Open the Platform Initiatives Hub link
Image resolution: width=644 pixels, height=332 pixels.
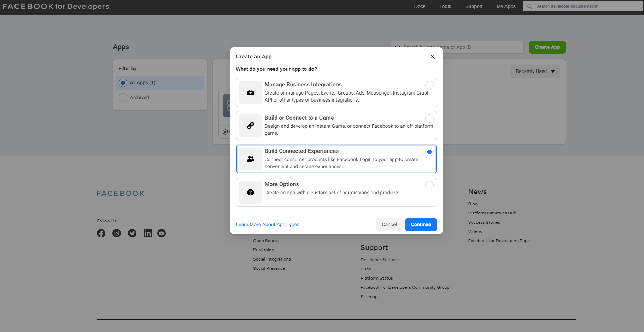492,213
